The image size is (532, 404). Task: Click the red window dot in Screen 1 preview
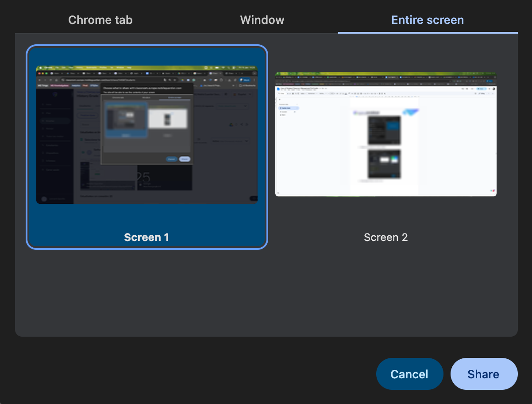(x=39, y=73)
